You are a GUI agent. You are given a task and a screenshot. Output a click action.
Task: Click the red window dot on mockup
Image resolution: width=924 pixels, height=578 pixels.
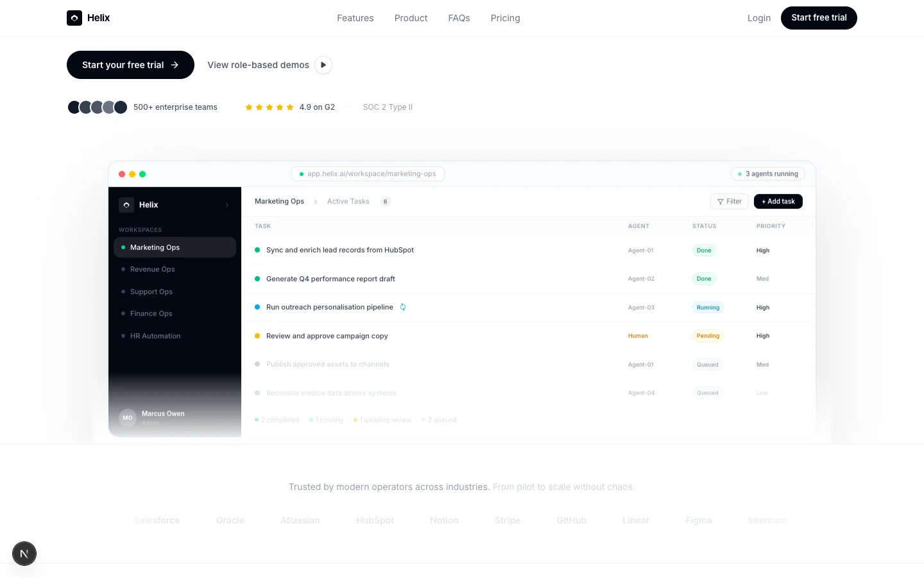(x=122, y=174)
